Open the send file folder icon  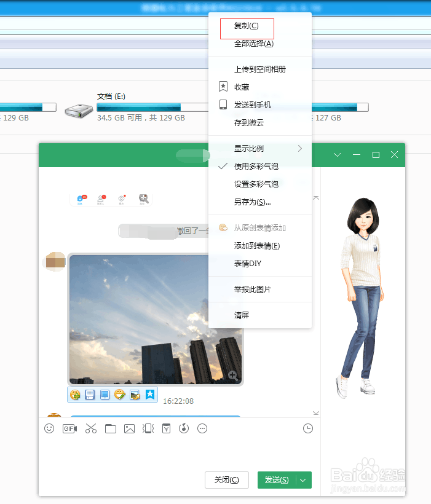pos(111,428)
